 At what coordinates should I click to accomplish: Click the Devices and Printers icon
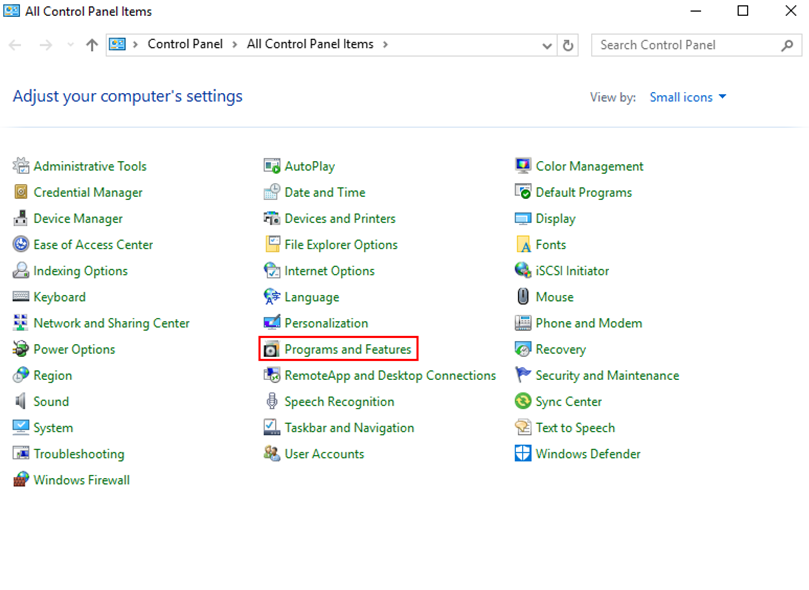[x=272, y=218]
